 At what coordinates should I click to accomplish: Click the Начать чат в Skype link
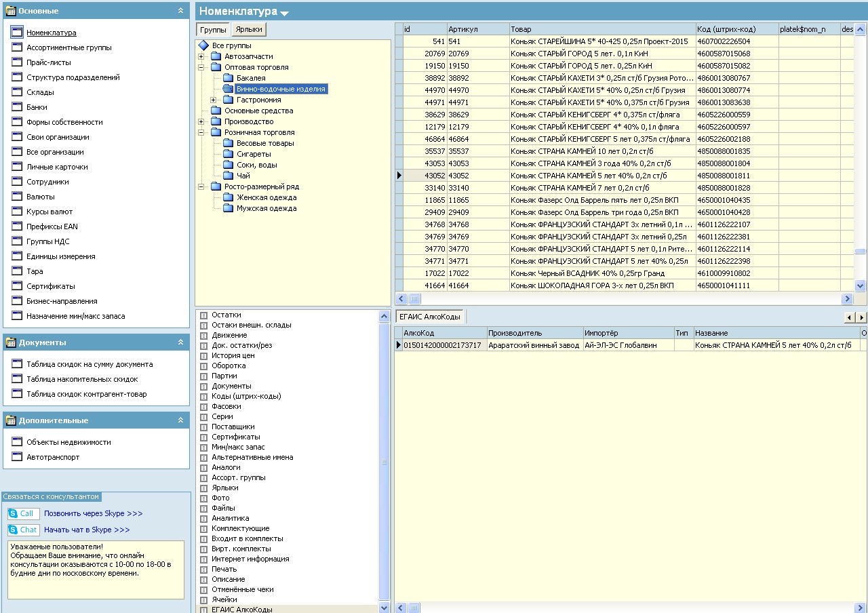[x=87, y=530]
